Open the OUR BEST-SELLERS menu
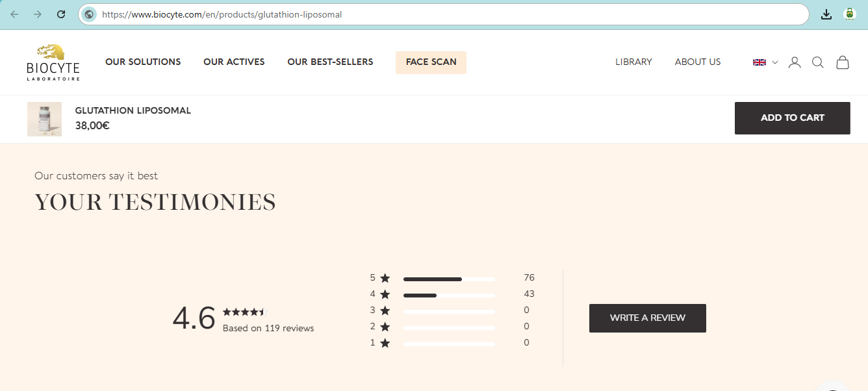Viewport: 868px width, 391px height. click(330, 62)
